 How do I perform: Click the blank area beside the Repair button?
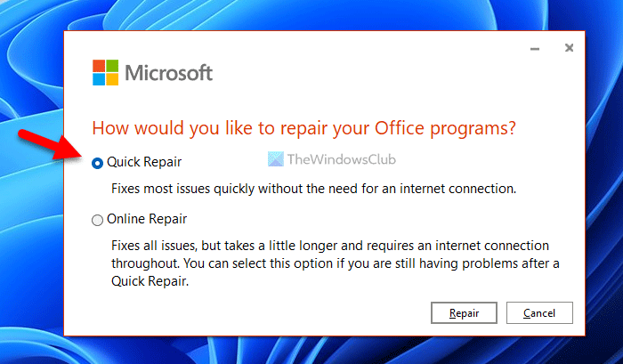coord(267,313)
